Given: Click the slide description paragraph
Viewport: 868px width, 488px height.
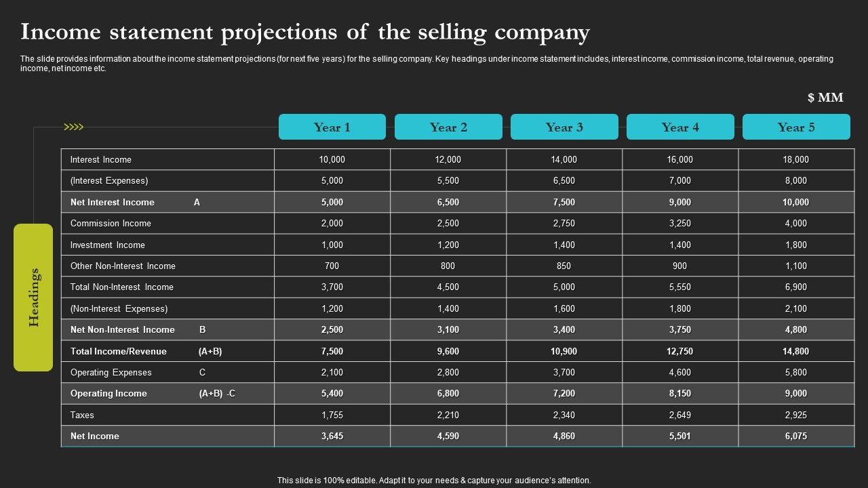Looking at the screenshot, I should (x=427, y=64).
